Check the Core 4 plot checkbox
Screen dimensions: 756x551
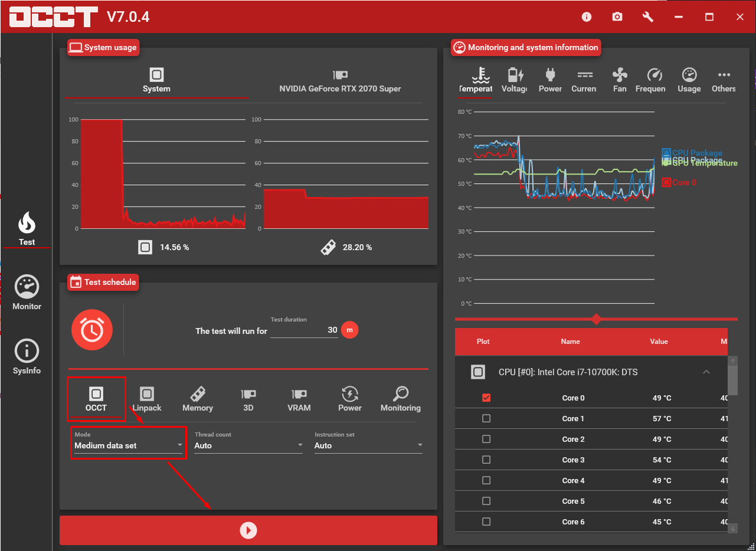click(x=486, y=480)
